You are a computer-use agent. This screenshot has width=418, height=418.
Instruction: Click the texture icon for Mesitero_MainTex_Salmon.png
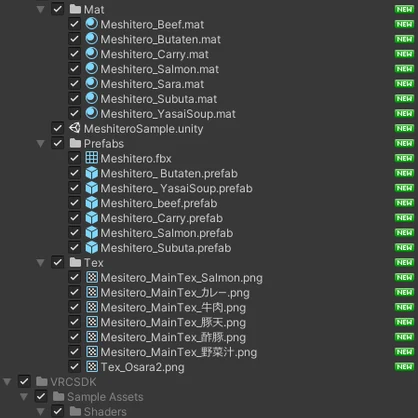click(92, 277)
